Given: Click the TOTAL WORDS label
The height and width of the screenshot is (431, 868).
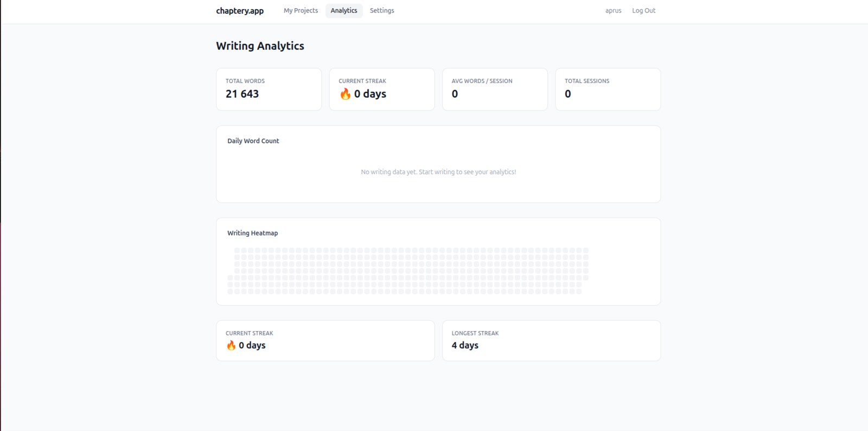Looking at the screenshot, I should tap(245, 81).
